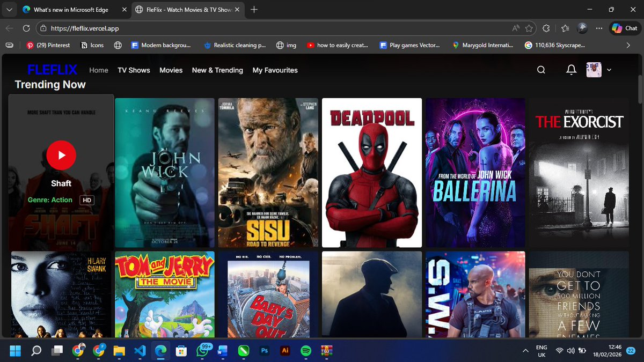Viewport: 644px width, 362px height.
Task: Open the Modern backgrou... bookmark
Action: click(161, 46)
